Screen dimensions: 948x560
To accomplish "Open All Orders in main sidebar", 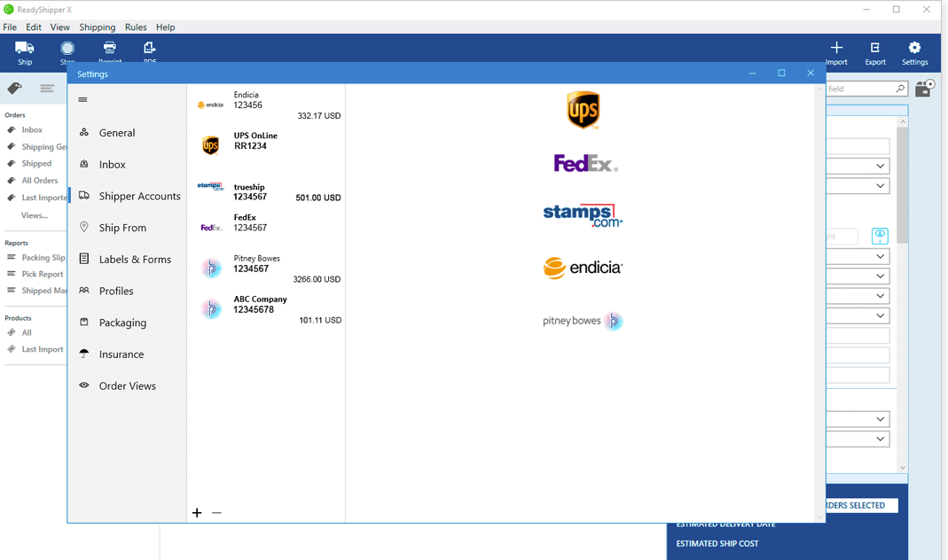I will (x=40, y=181).
